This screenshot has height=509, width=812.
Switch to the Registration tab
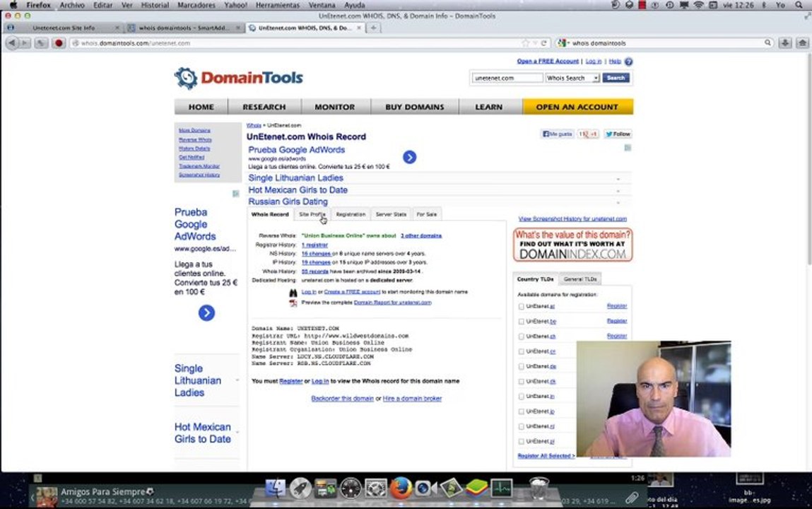(351, 214)
